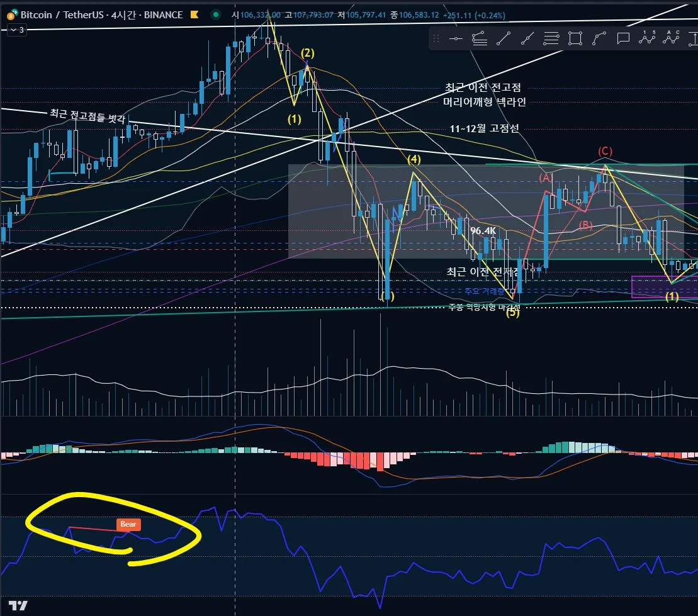Click the +251.11 (+0.24%) change value

(474, 15)
